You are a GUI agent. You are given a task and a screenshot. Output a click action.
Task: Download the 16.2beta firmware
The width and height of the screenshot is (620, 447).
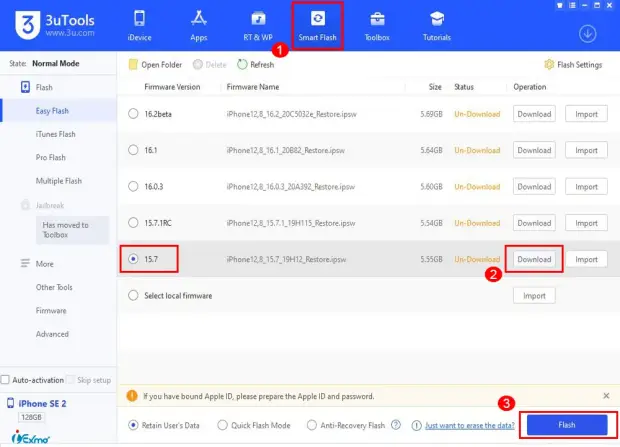[534, 114]
